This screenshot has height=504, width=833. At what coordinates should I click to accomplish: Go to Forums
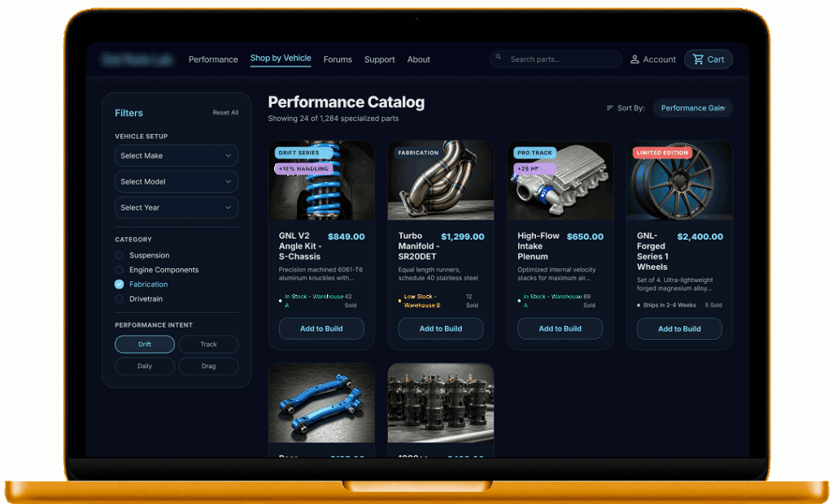338,59
